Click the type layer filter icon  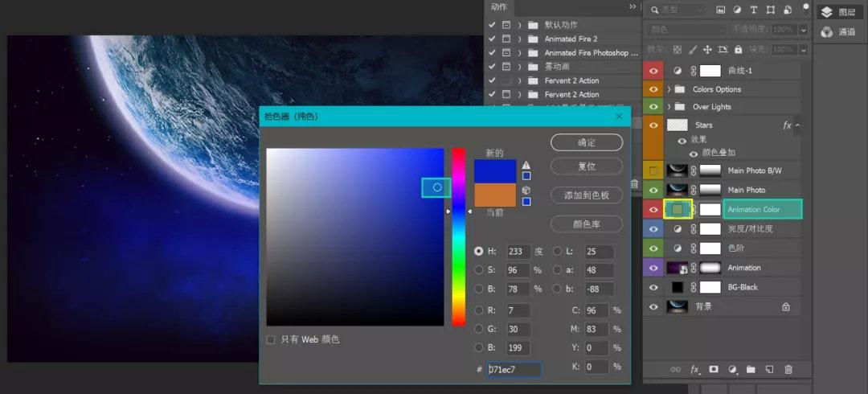(753, 10)
